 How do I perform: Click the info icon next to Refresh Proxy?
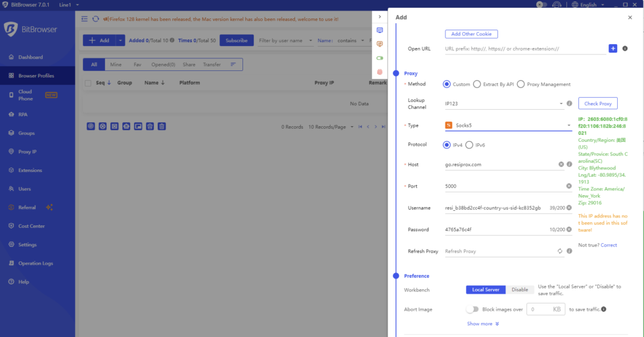pos(569,251)
